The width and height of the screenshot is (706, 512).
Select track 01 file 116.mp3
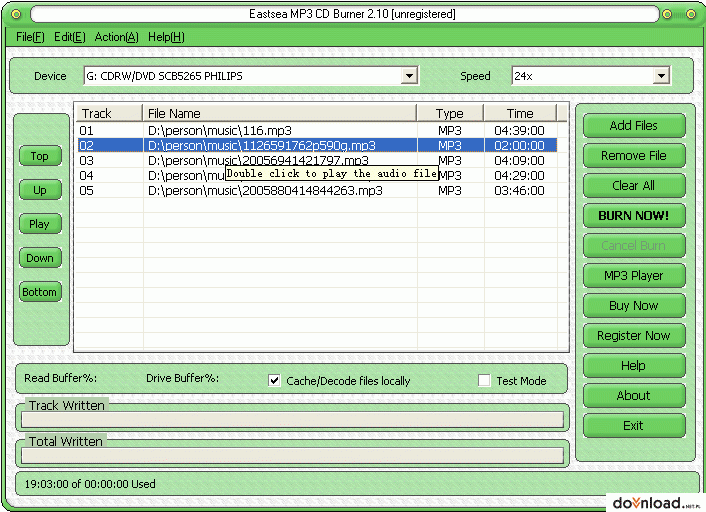(x=317, y=131)
